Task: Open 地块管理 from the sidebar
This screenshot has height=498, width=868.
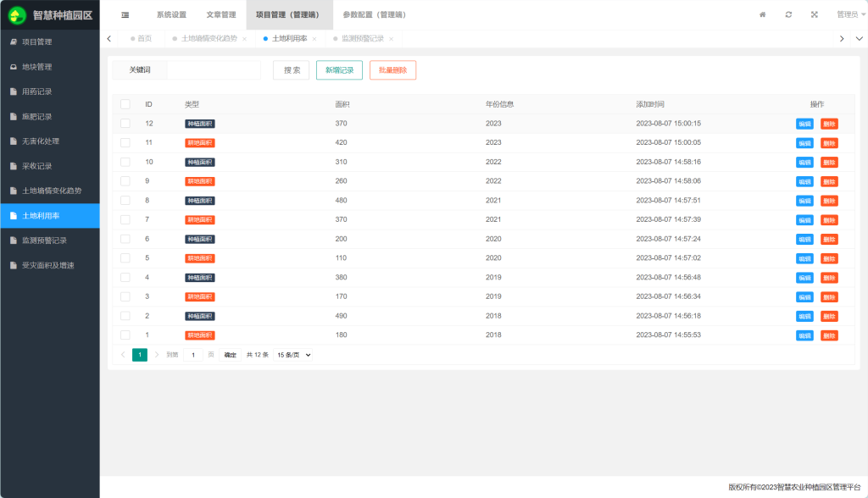Action: point(37,67)
